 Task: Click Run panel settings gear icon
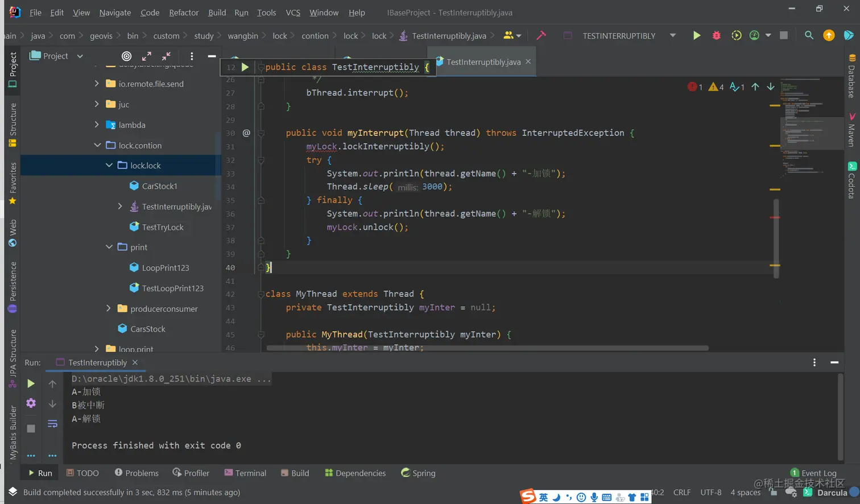31,403
